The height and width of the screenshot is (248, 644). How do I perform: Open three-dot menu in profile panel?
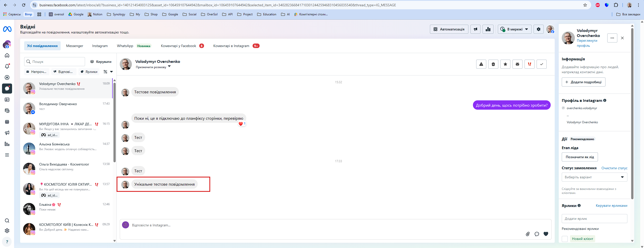[x=612, y=38]
